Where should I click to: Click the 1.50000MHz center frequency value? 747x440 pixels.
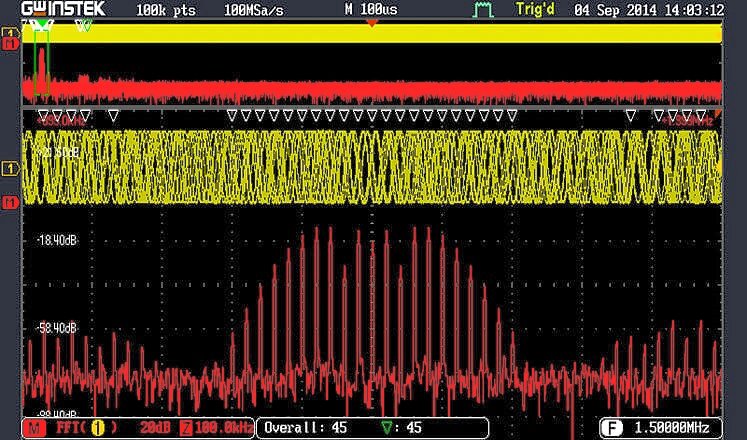(672, 428)
